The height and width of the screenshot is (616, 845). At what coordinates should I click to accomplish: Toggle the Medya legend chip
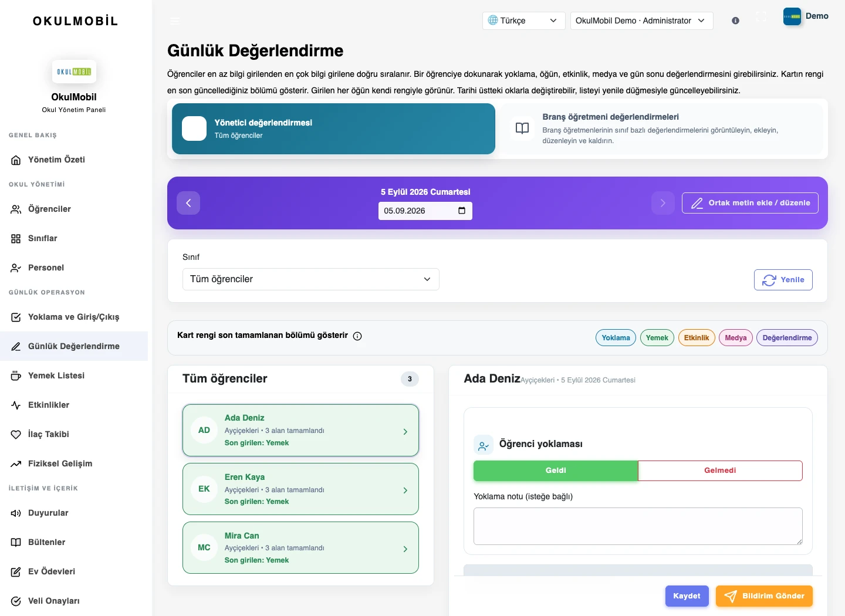click(736, 338)
